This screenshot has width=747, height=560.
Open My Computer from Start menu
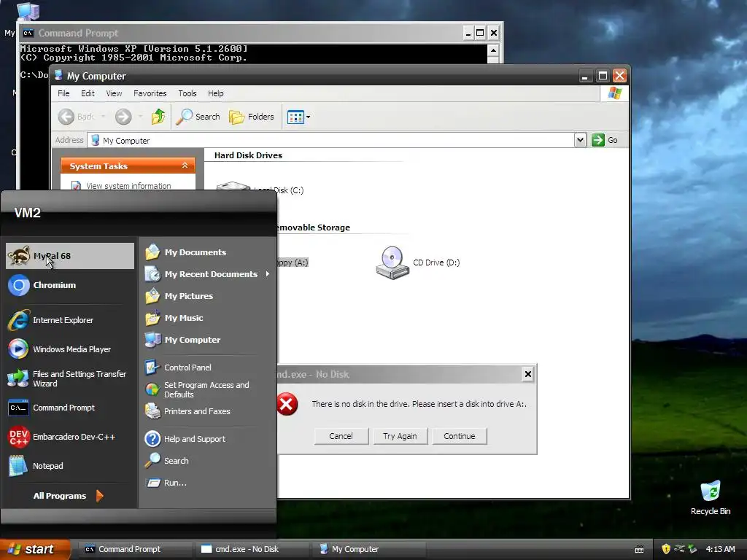pos(207,340)
